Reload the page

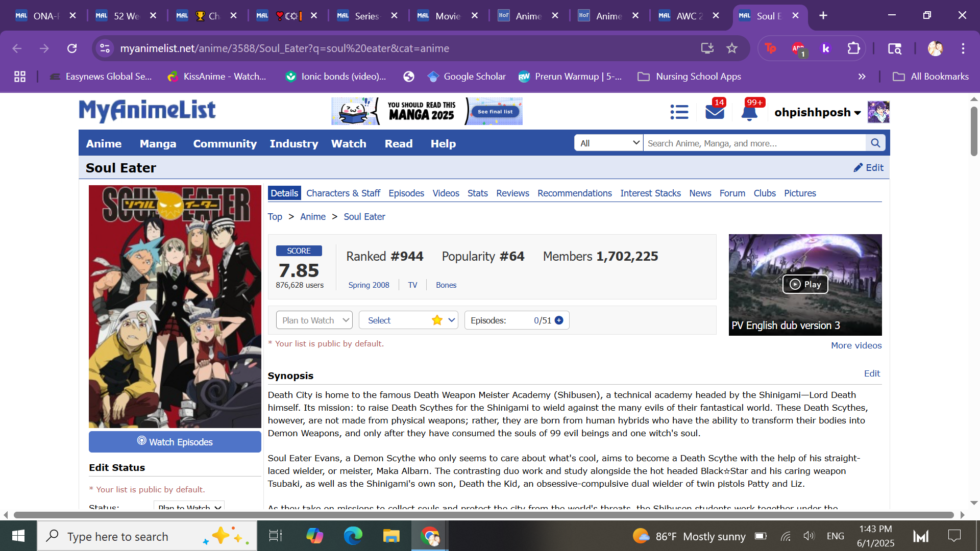pos(72,48)
